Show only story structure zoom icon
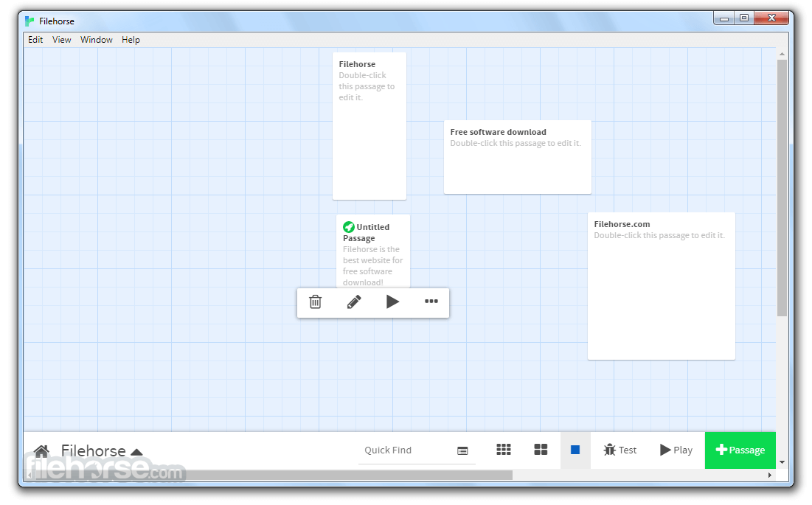 [x=504, y=450]
